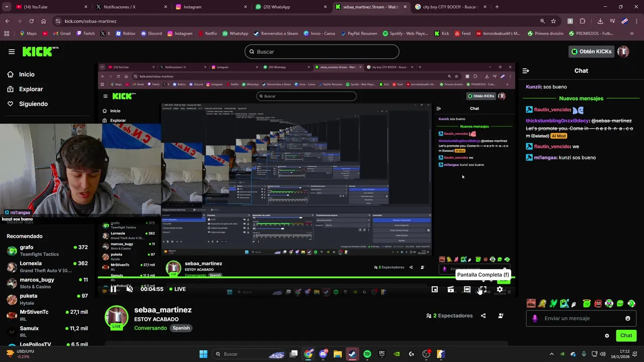Open Samulx recommended channel
Viewport: 644px width, 362px height.
point(48,331)
